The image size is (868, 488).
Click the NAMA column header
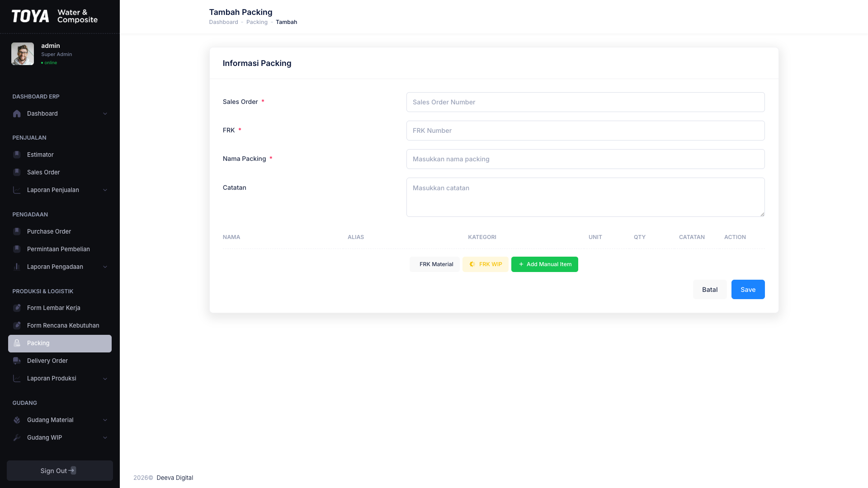231,237
